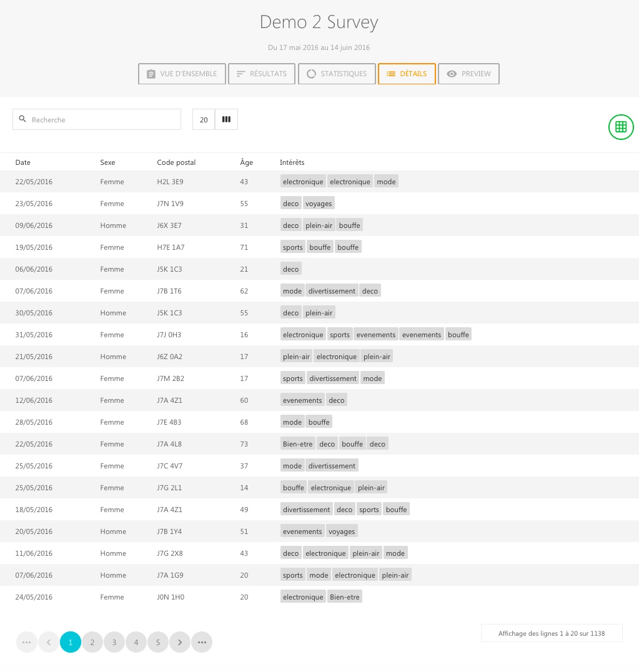The image size is (639, 672).
Task: Jump to page 5
Action: coord(158,642)
